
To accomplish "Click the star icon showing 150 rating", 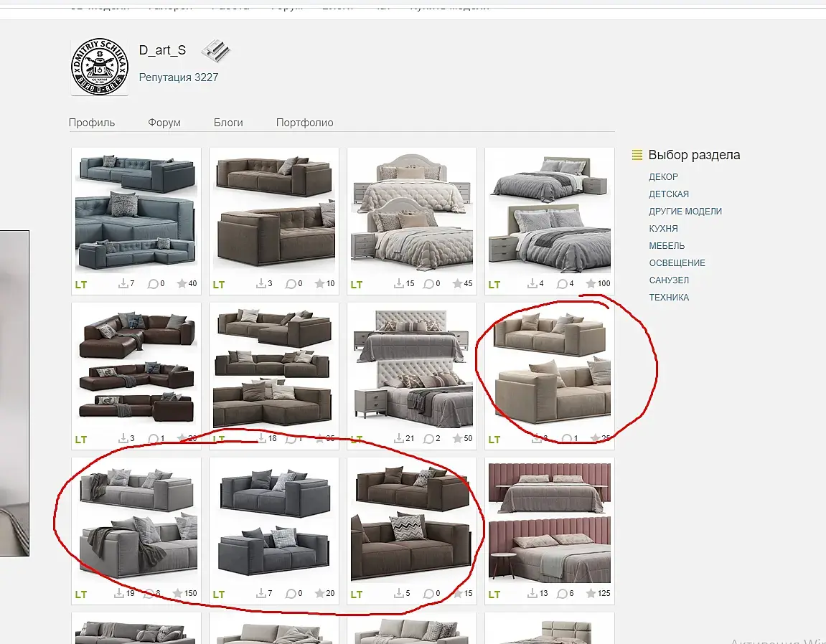I will (177, 593).
